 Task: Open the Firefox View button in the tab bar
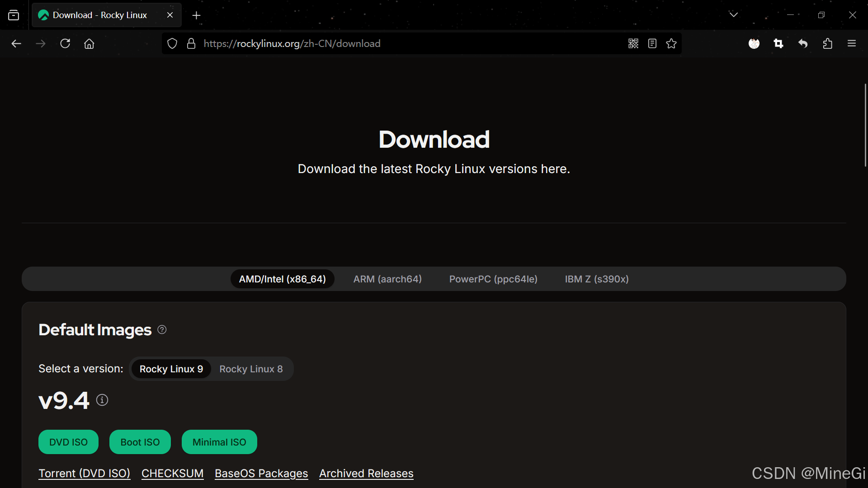point(14,15)
